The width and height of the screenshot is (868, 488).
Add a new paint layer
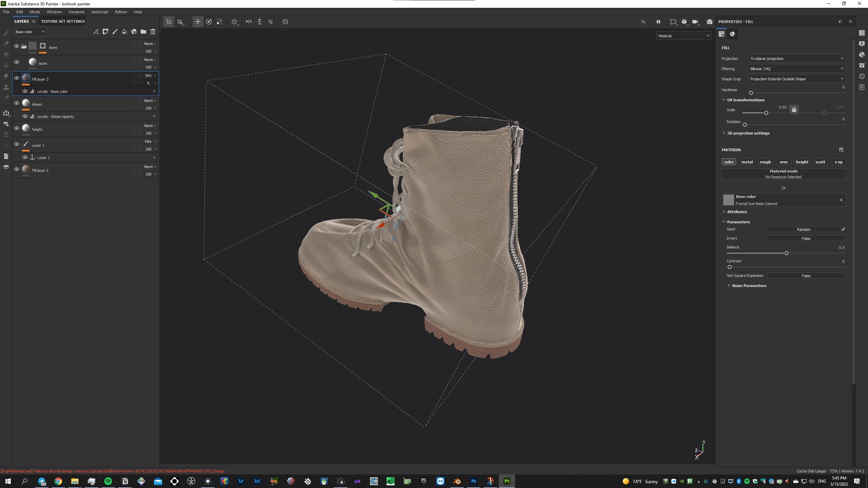tap(115, 32)
